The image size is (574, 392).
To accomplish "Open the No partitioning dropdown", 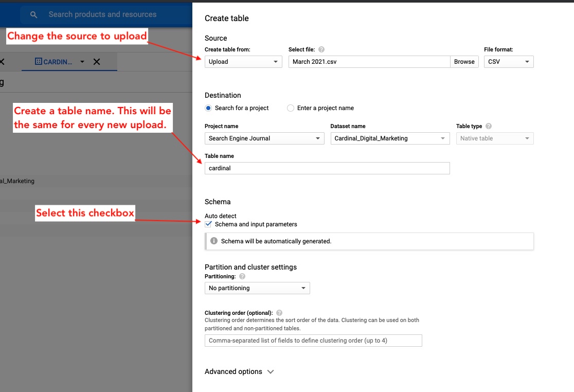I will pos(257,288).
